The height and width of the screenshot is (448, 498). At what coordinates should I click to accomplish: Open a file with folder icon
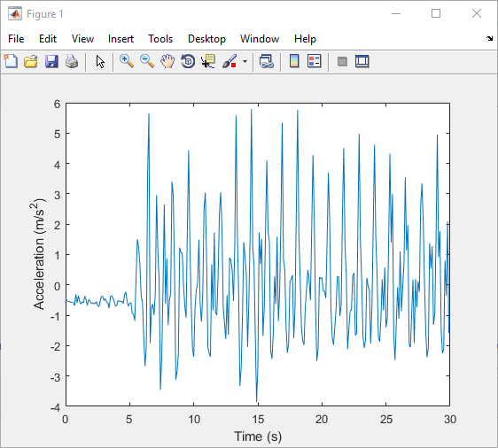point(31,61)
